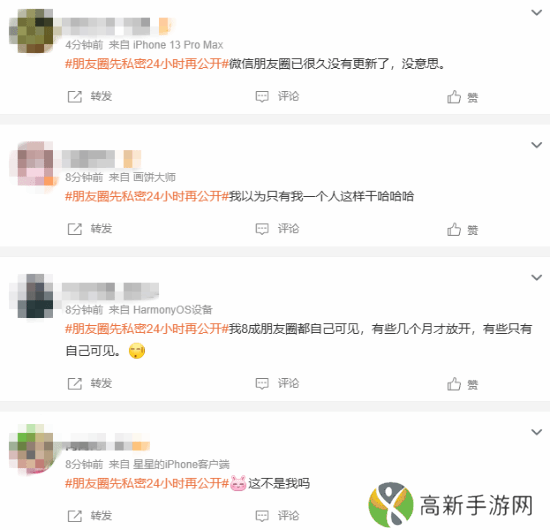Viewport: 550px width, 530px height.
Task: Click the 来自 星星的iPhone客户端 source label
Action: pos(169,464)
